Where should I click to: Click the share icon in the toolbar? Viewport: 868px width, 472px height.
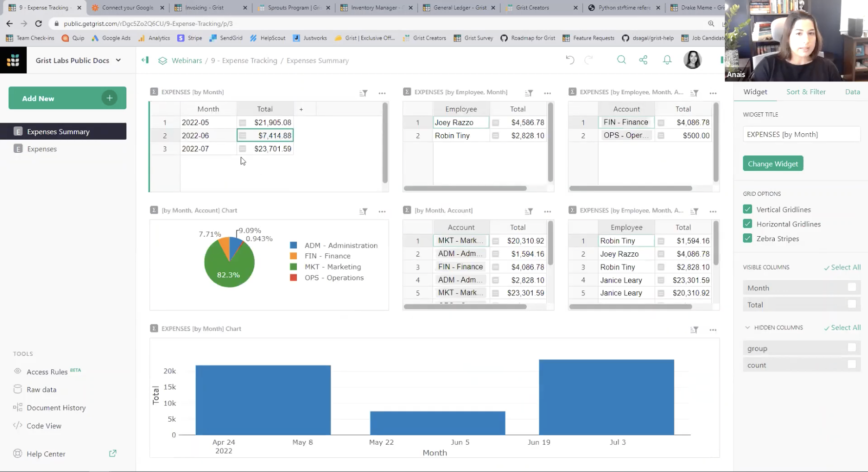click(x=643, y=60)
